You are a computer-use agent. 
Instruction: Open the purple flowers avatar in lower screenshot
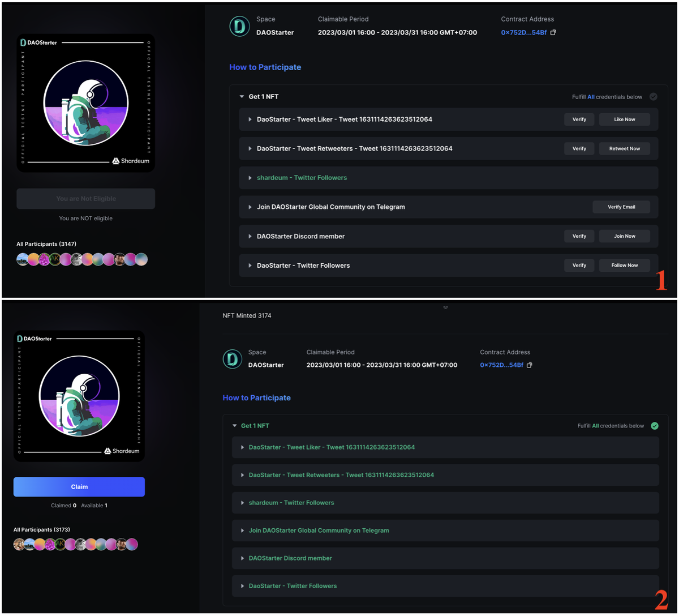[x=50, y=544]
